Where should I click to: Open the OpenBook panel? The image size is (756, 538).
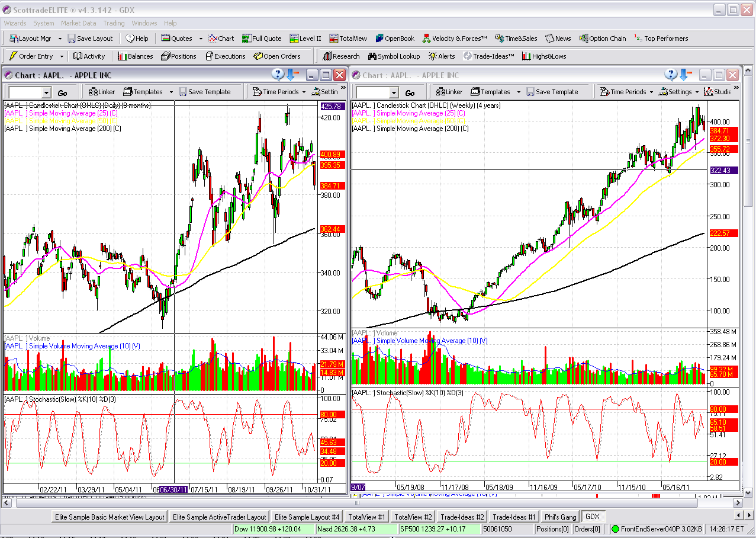(x=394, y=39)
